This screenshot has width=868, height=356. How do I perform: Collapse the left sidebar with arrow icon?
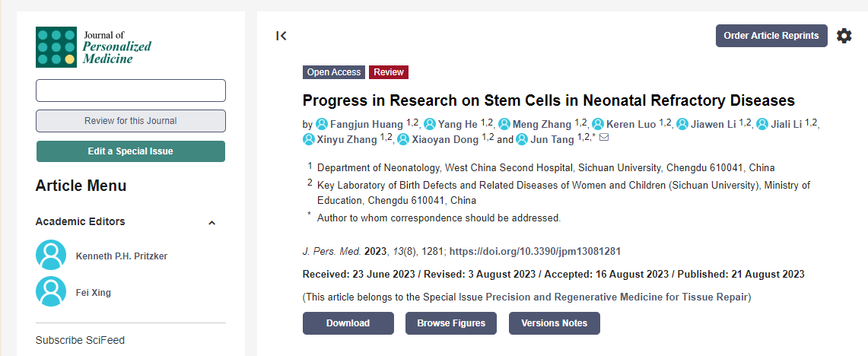[281, 36]
